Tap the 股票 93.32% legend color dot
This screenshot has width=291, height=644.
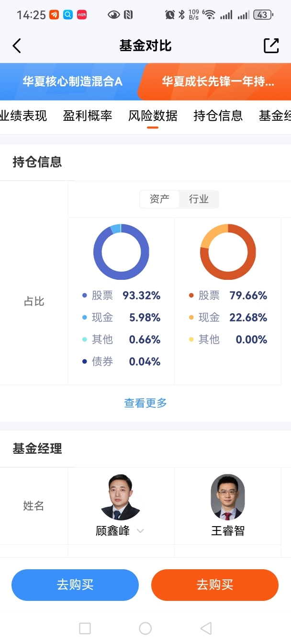(85, 296)
